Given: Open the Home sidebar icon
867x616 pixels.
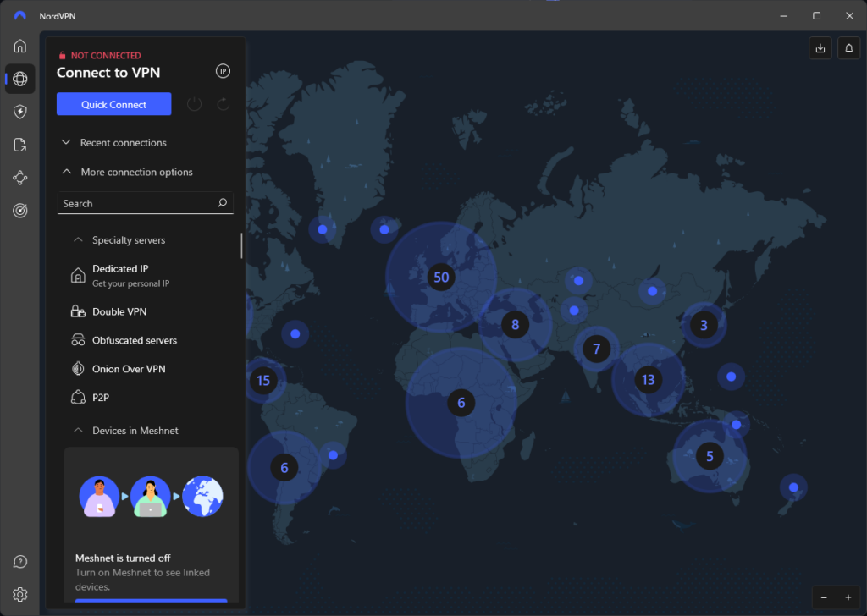Looking at the screenshot, I should click(x=20, y=46).
